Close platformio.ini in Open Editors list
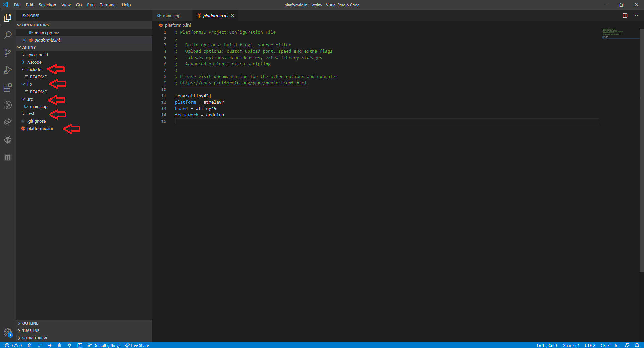 [24, 40]
